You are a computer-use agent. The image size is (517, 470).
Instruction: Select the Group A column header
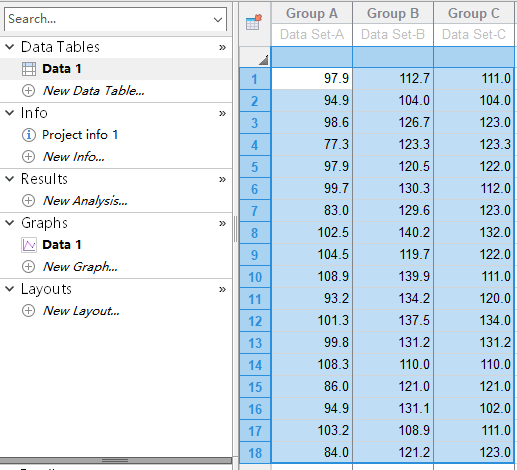click(x=312, y=13)
